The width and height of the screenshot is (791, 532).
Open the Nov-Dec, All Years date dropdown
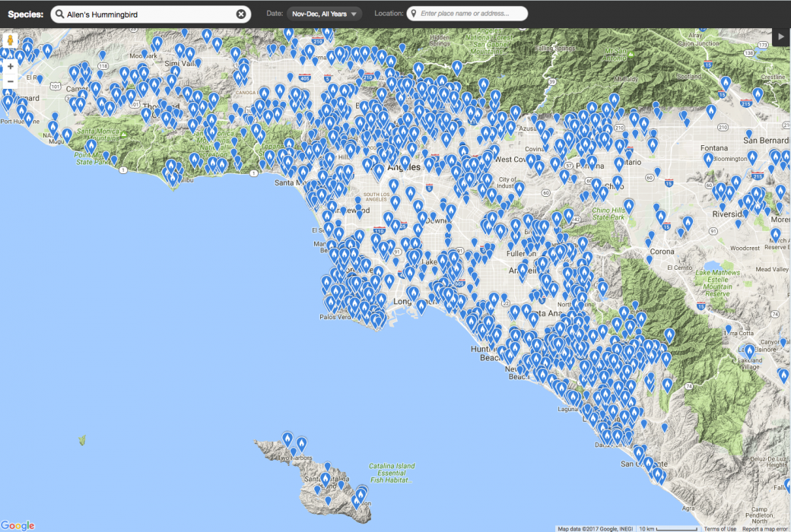(x=324, y=14)
